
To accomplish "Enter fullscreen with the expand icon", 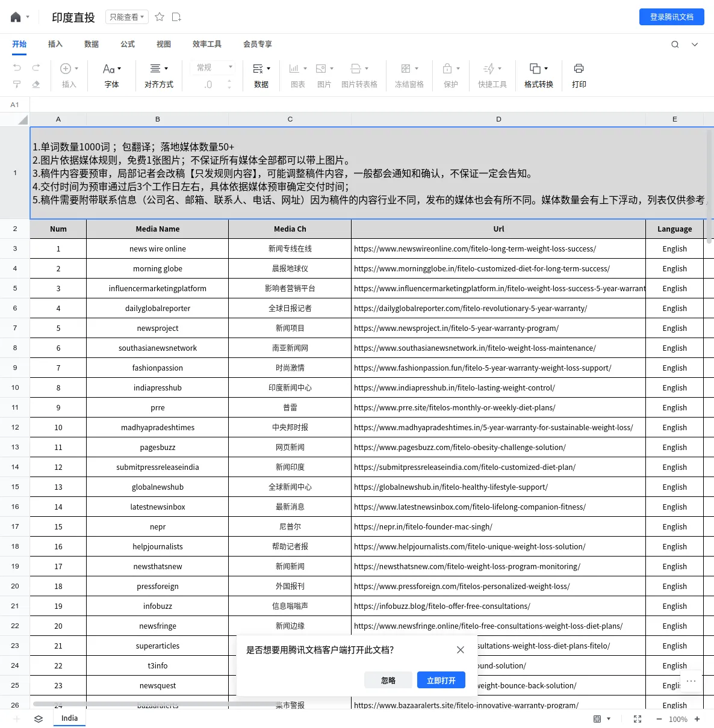I will 638,719.
